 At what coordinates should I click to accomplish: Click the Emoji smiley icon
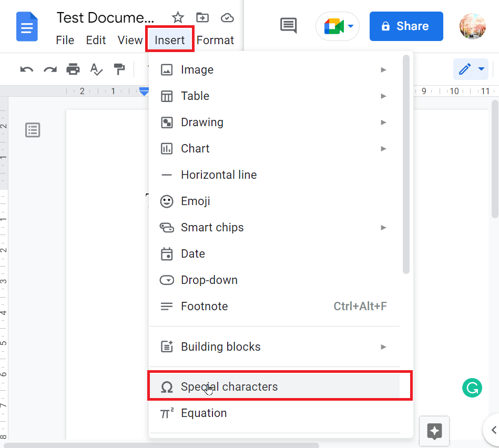click(167, 201)
